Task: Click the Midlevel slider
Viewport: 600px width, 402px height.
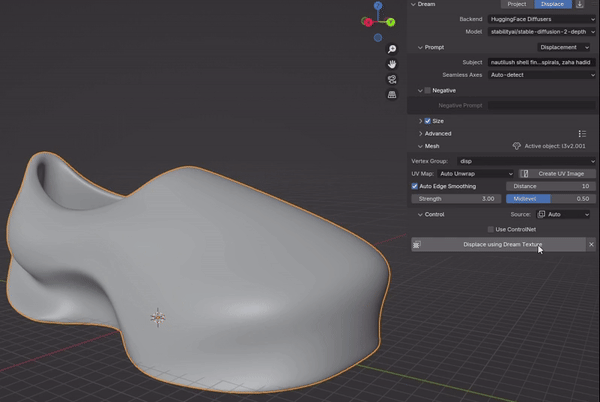Action: pyautogui.click(x=550, y=199)
